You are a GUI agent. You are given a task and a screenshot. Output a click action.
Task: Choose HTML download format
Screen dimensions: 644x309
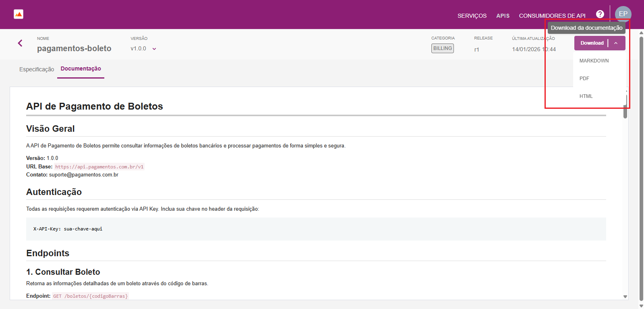click(586, 96)
